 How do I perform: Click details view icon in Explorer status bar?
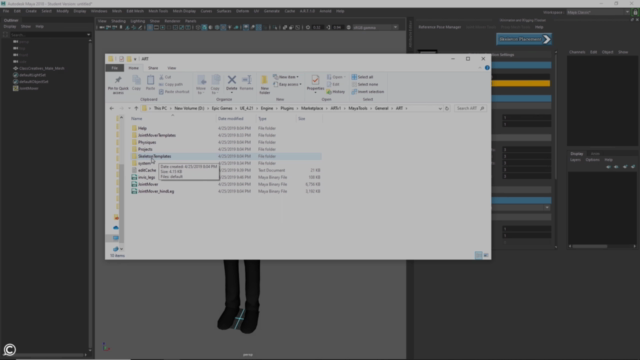click(478, 255)
